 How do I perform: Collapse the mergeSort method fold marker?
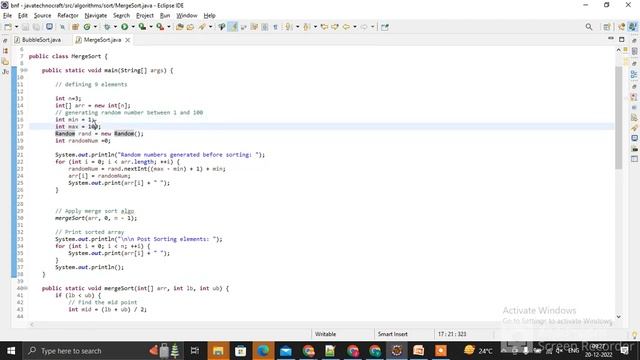26,289
